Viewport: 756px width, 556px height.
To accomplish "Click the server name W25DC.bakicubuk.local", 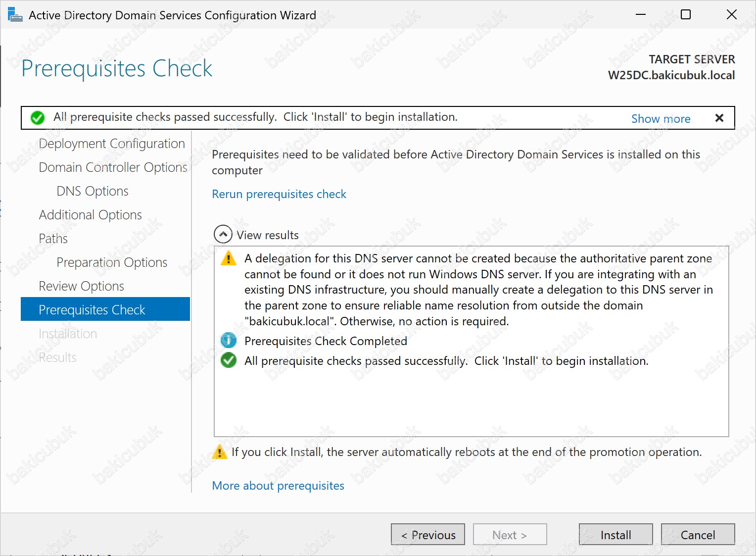I will tap(671, 75).
